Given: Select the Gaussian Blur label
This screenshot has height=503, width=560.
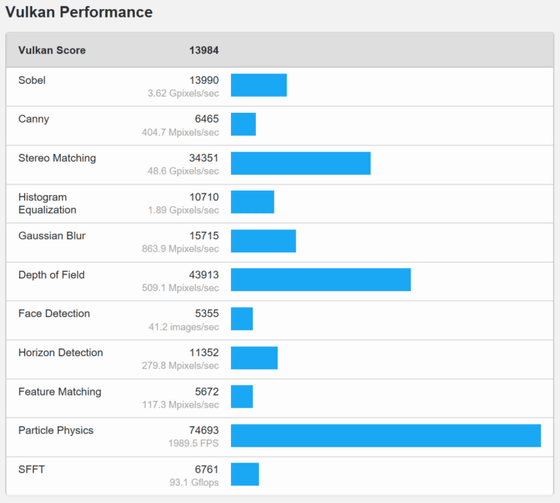Looking at the screenshot, I should (52, 236).
